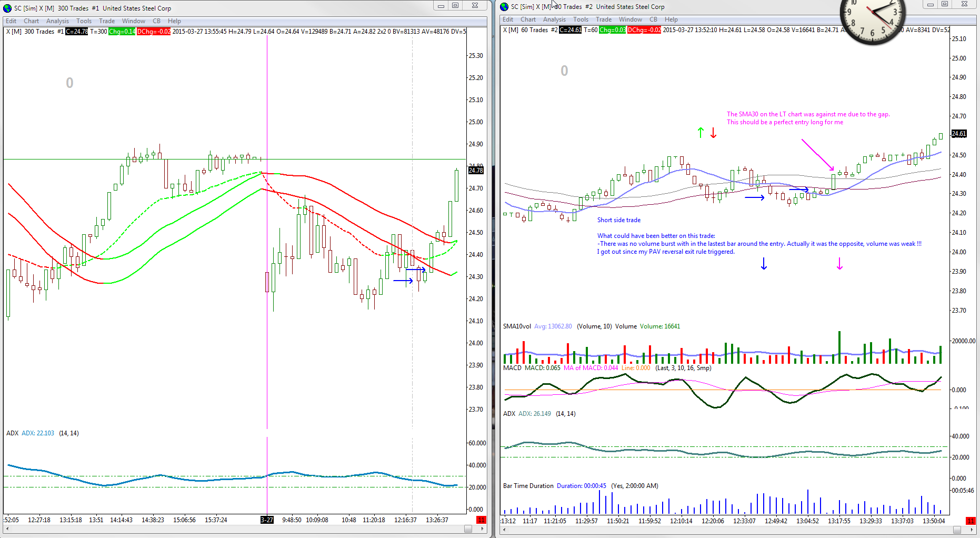Open Window menu in right 60 Trades window
980x538 pixels.
(x=631, y=19)
